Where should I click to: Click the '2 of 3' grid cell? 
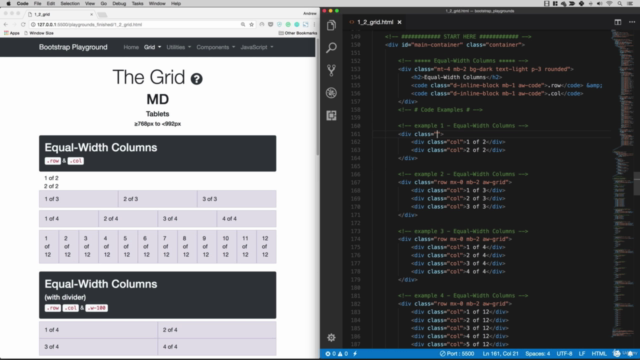click(158, 199)
